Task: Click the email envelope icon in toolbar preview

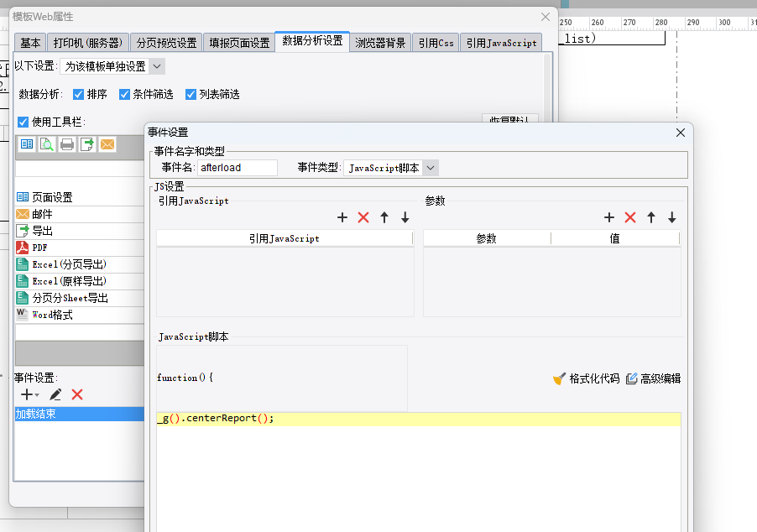Action: (107, 144)
